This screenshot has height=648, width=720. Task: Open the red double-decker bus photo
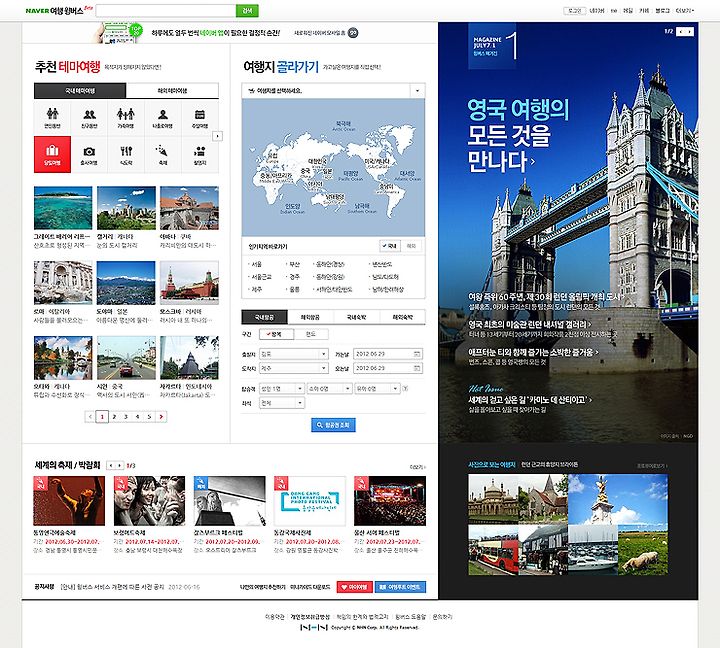pos(495,550)
